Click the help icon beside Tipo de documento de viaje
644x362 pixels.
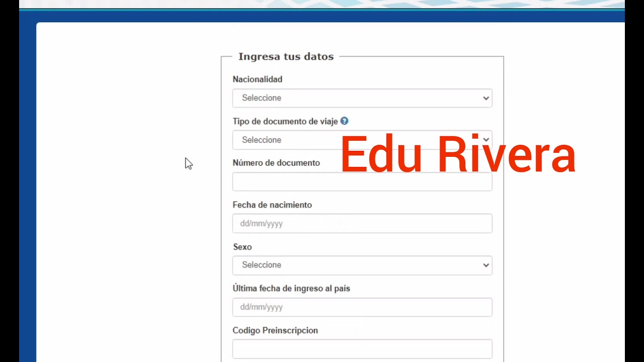344,121
